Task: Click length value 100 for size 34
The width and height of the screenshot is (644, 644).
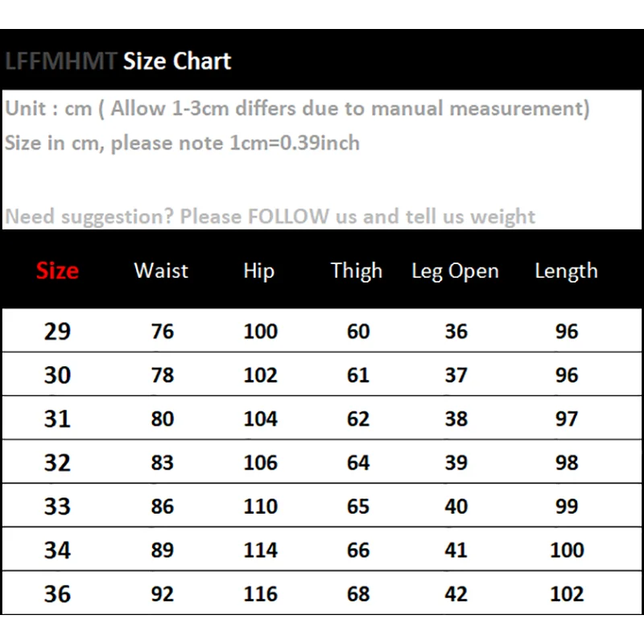Action: [x=567, y=551]
